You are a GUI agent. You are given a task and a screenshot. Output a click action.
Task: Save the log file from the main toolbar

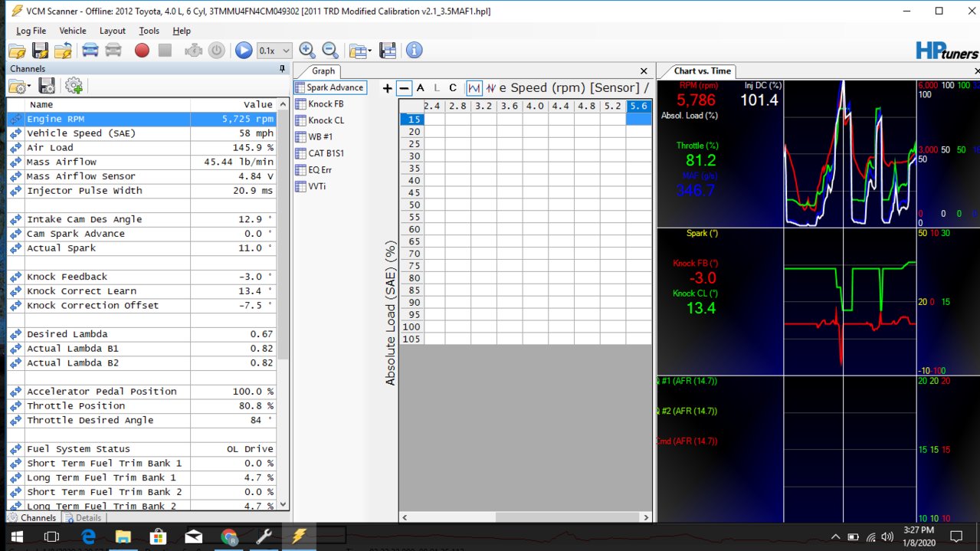41,51
